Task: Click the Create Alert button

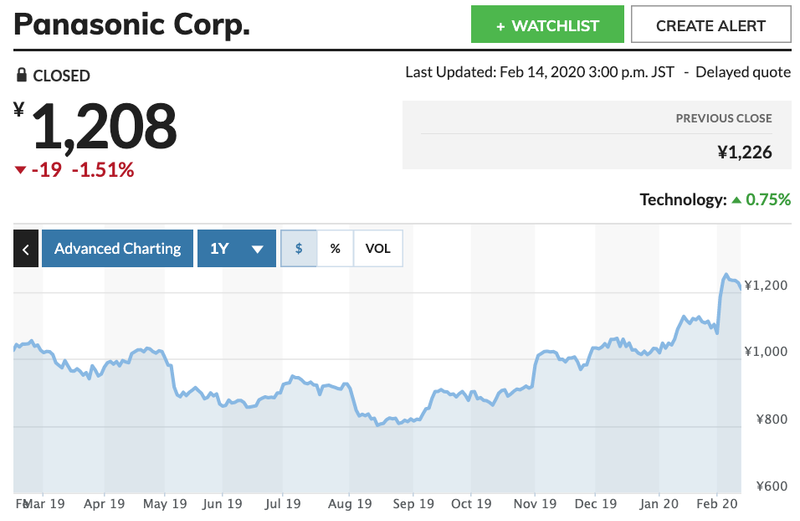Action: [x=711, y=24]
